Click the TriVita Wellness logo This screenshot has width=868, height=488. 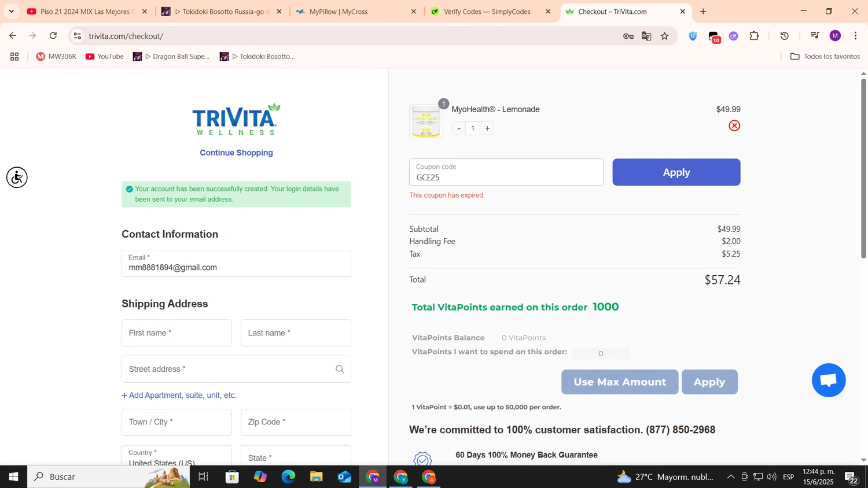(236, 119)
